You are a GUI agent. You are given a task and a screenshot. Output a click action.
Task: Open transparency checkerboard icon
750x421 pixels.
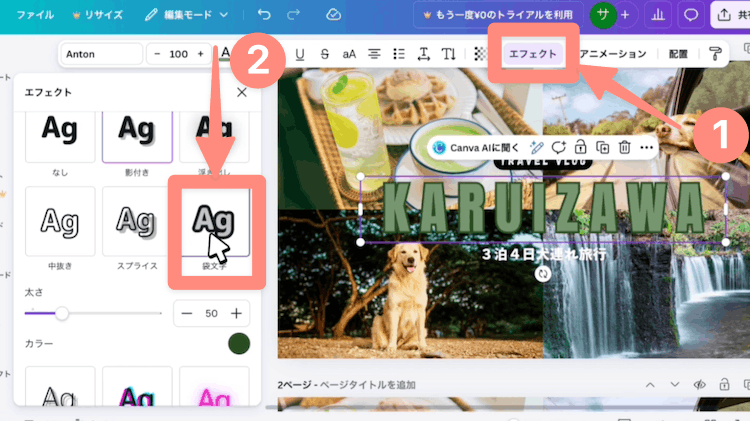point(480,54)
